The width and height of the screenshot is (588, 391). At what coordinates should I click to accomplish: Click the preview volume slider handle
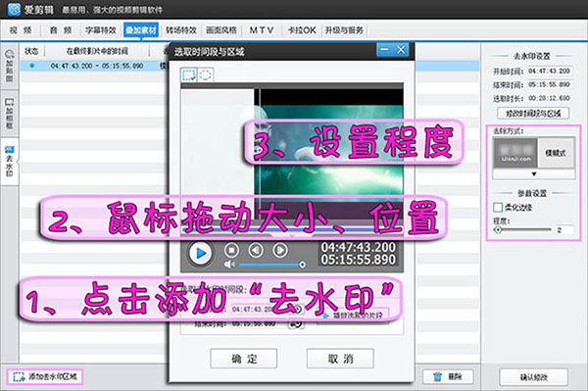pyautogui.click(x=302, y=265)
